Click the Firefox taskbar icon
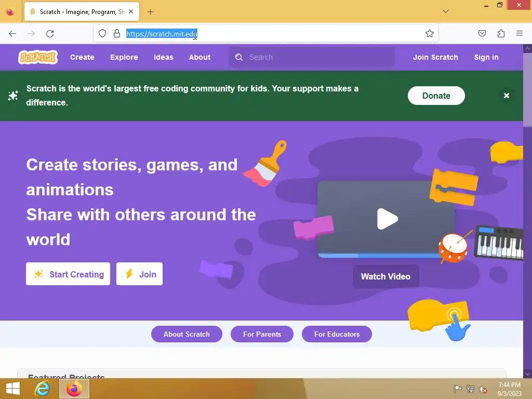532x399 pixels. click(74, 389)
